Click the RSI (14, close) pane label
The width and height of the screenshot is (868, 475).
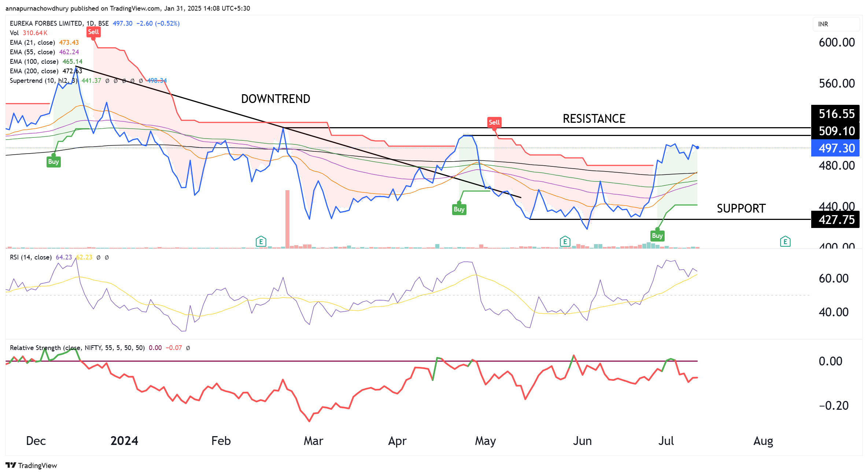[x=30, y=257]
